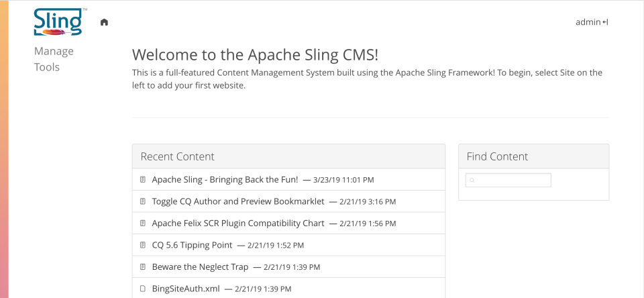Click file icon beside BingSiteAuth.xml
The image size is (644, 298).
[142, 289]
